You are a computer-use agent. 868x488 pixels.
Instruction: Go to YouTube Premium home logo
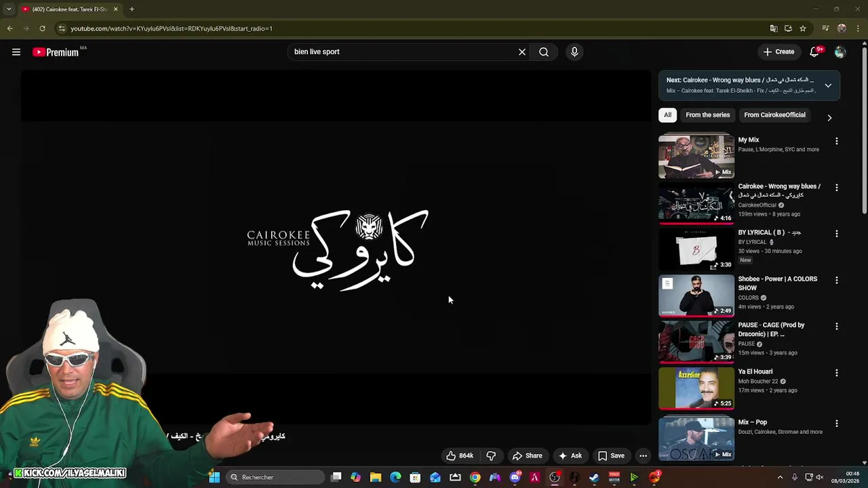coord(56,52)
